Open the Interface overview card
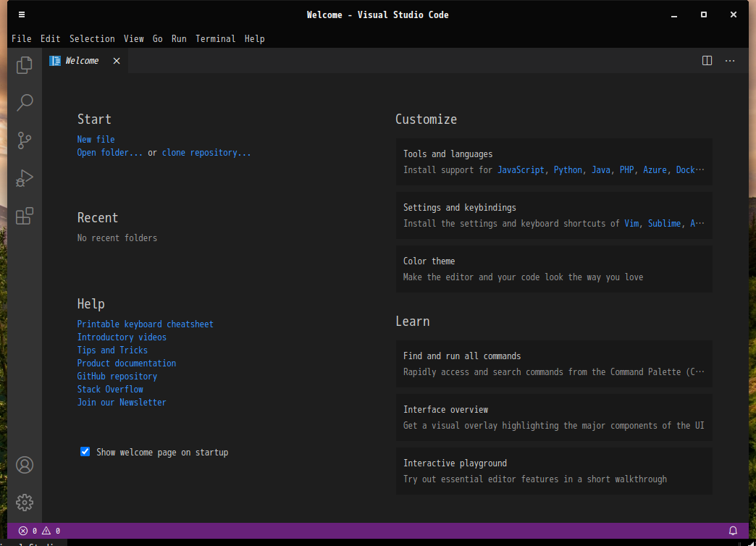Screen dimensions: 756x546 [x=554, y=418]
